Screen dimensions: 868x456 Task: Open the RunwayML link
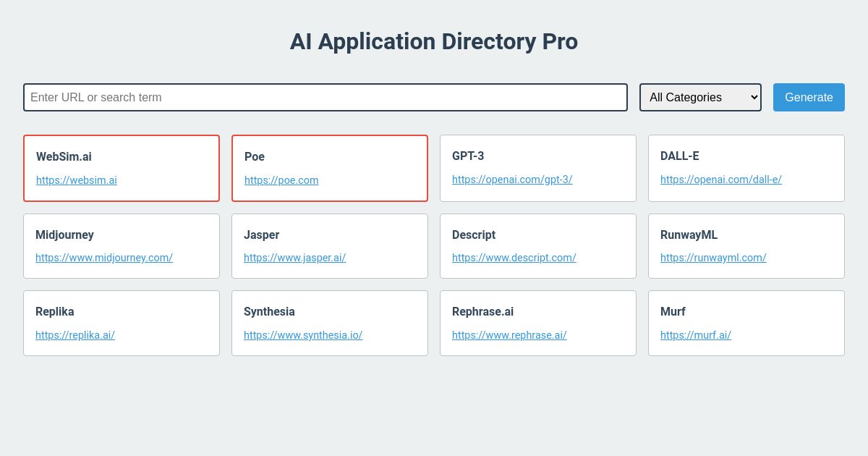pyautogui.click(x=713, y=258)
